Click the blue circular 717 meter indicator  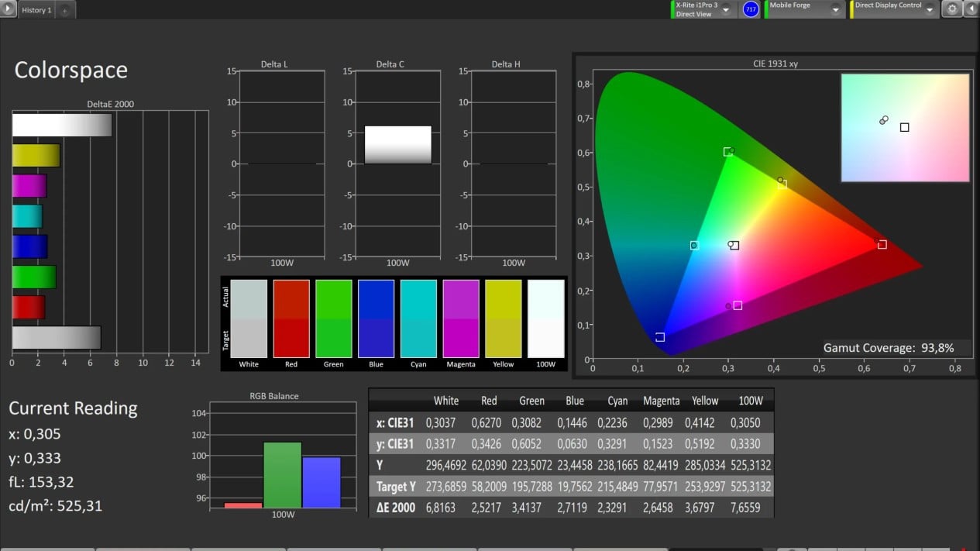(x=750, y=9)
